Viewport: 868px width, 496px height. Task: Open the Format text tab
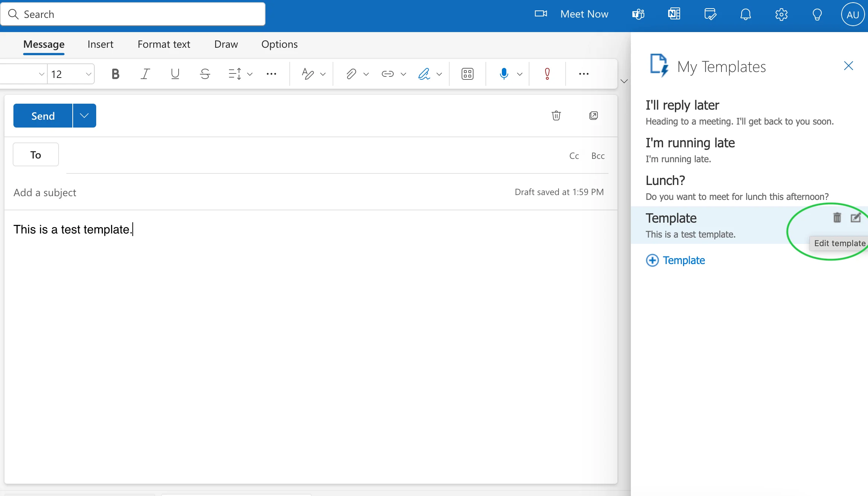164,44
